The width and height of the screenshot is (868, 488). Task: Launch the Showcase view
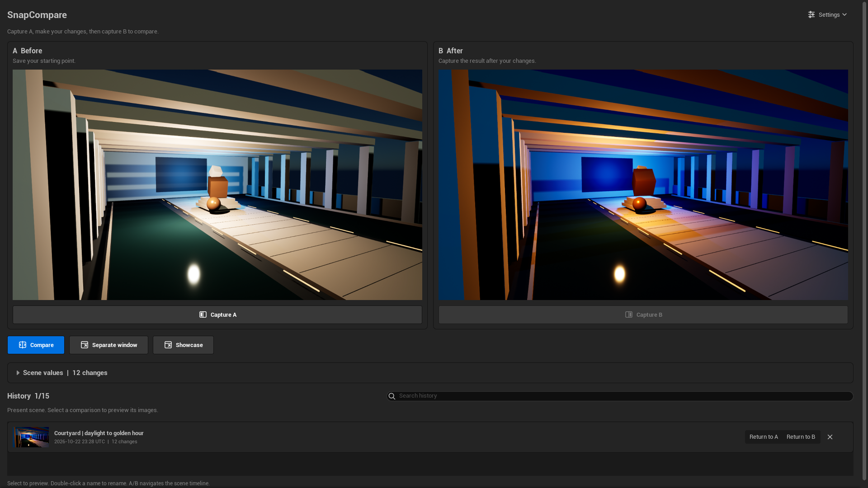(183, 345)
